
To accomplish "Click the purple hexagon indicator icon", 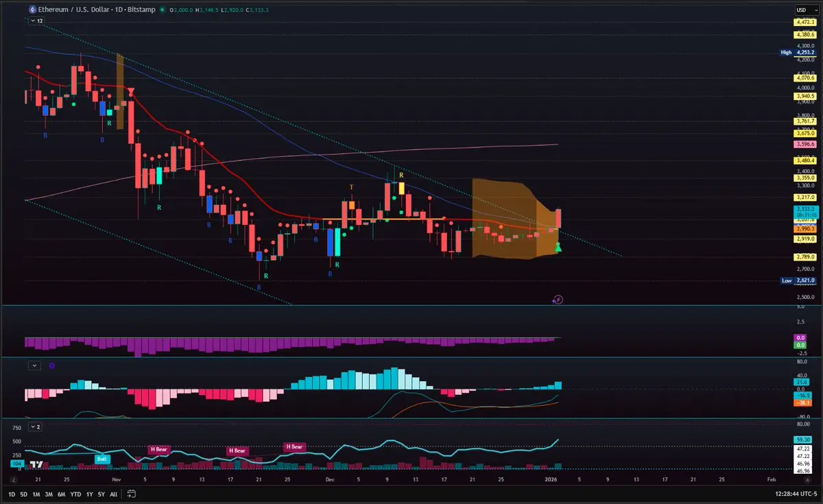I will tap(53, 366).
